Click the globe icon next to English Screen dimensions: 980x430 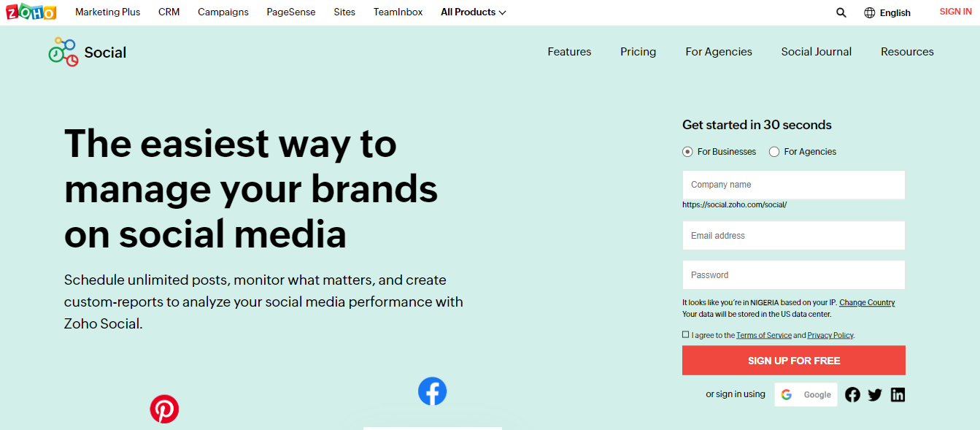(x=868, y=12)
